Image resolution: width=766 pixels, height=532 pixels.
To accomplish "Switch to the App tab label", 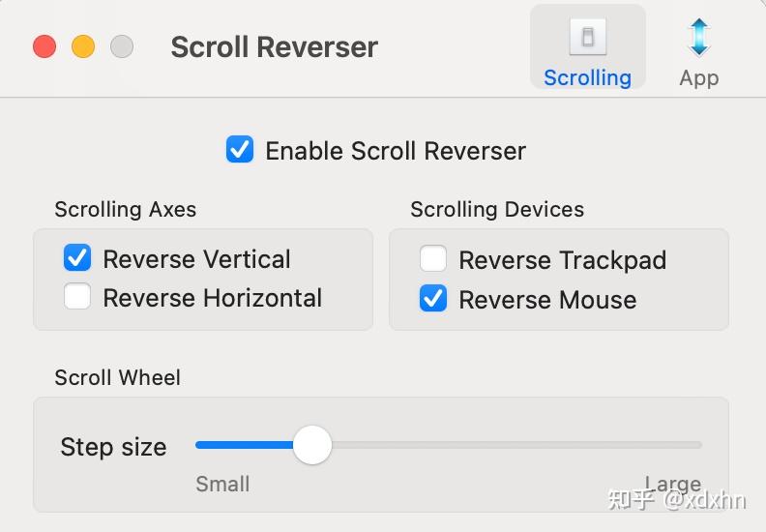I will point(699,78).
